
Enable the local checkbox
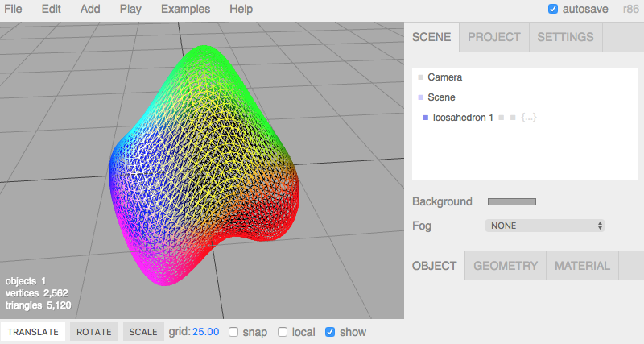[283, 332]
